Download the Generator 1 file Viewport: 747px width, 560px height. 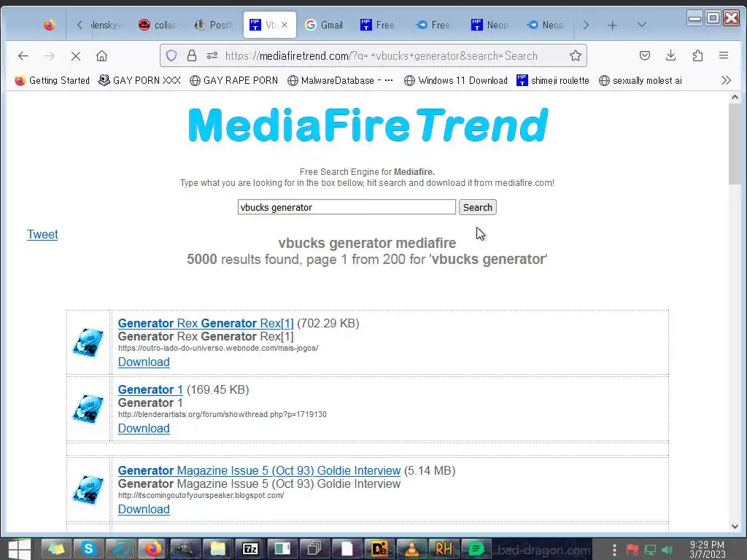coord(144,428)
